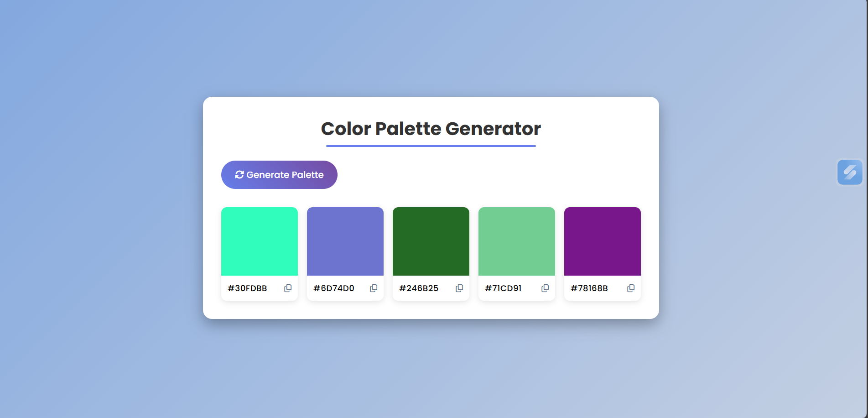Copy the #71CD91 hex code
Viewport: 868px width, 418px height.
coord(545,288)
